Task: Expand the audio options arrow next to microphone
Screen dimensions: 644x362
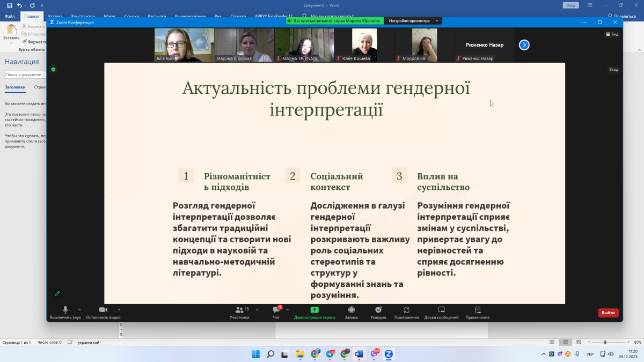Action: 79,309
